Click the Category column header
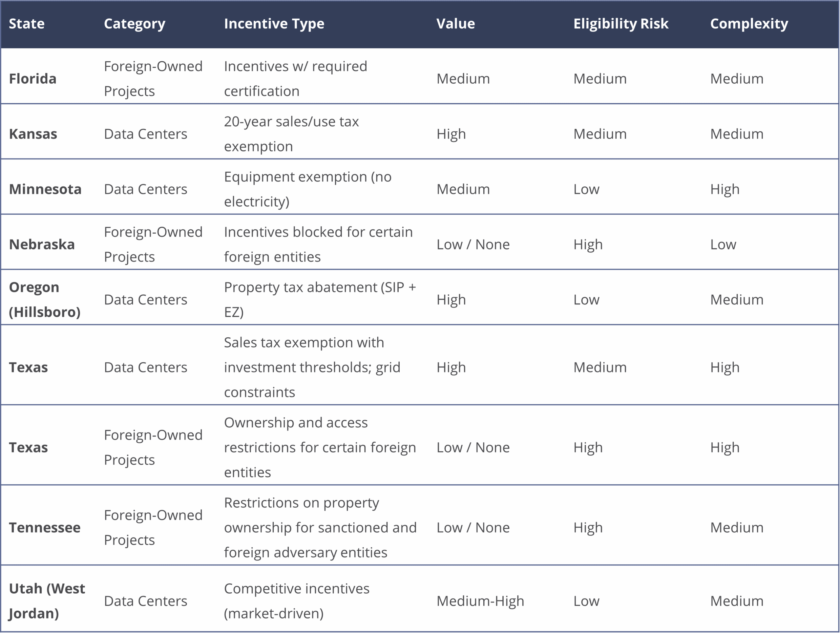This screenshot has width=840, height=633. 135,24
